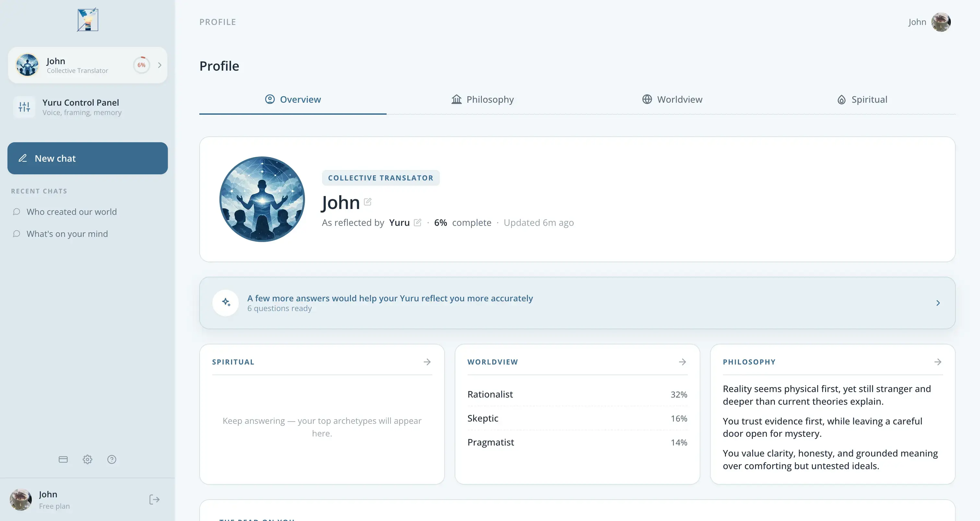Click the Yuru app logo

[88, 20]
